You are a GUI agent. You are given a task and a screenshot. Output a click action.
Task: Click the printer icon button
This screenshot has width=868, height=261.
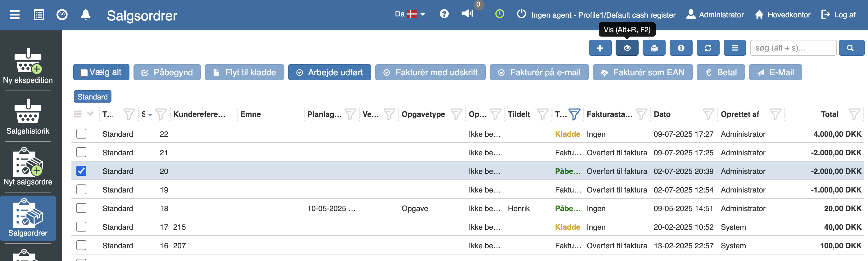[654, 48]
